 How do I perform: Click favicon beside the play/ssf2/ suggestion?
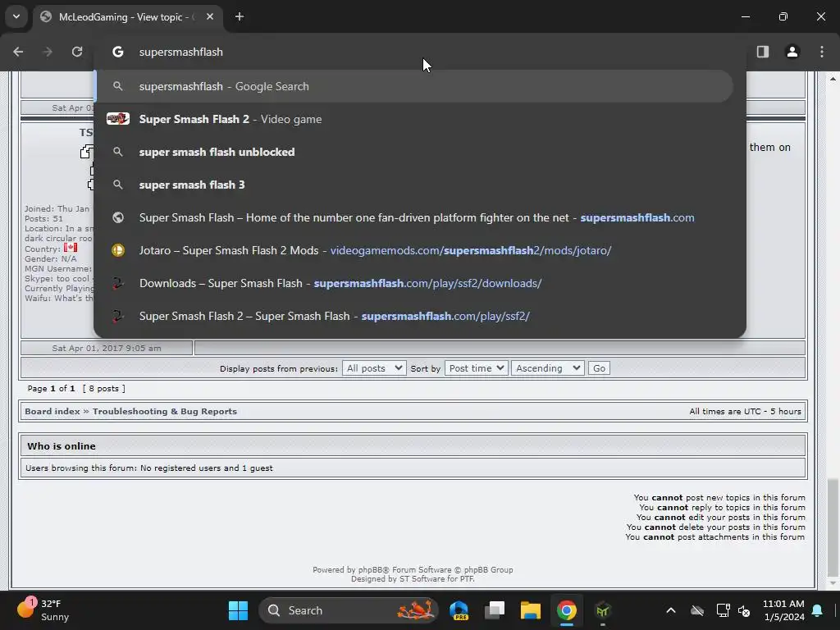point(118,316)
